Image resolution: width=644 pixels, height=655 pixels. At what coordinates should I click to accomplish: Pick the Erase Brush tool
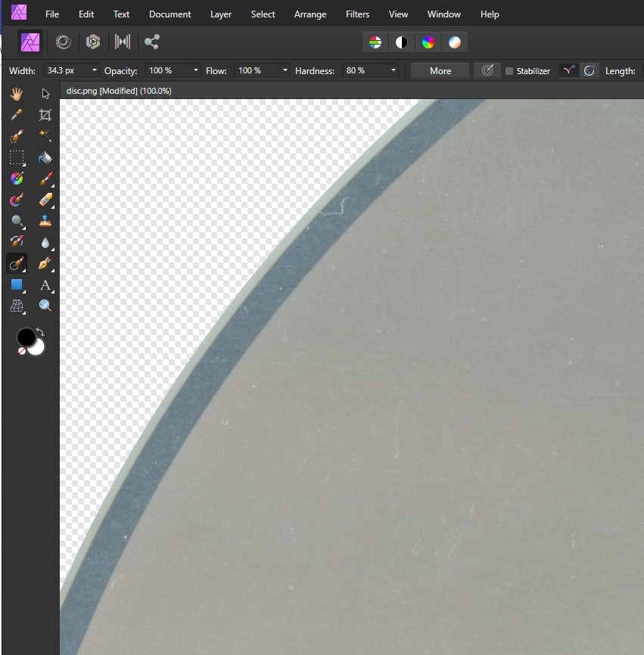45,200
